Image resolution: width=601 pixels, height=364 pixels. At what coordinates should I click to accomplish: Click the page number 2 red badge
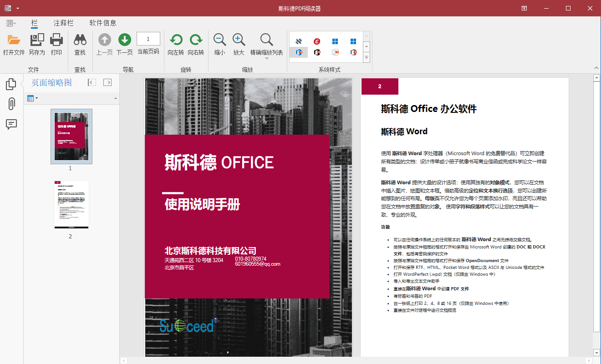pyautogui.click(x=380, y=86)
